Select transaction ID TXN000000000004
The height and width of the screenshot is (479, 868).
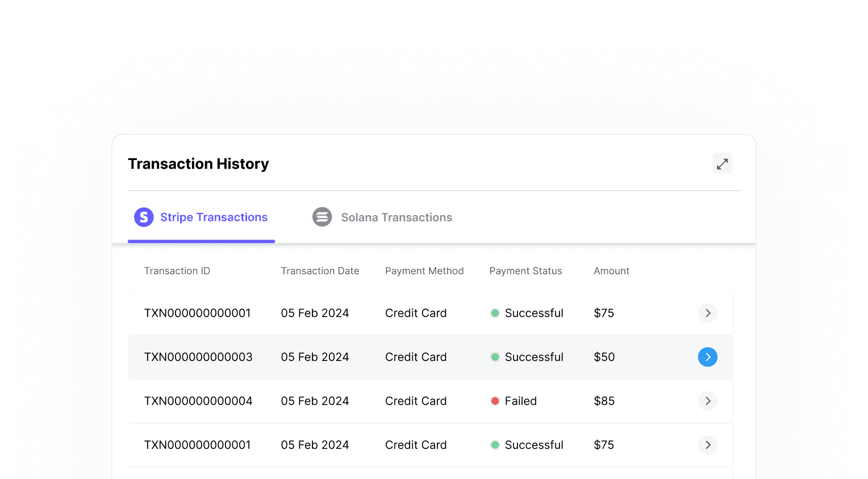click(198, 401)
